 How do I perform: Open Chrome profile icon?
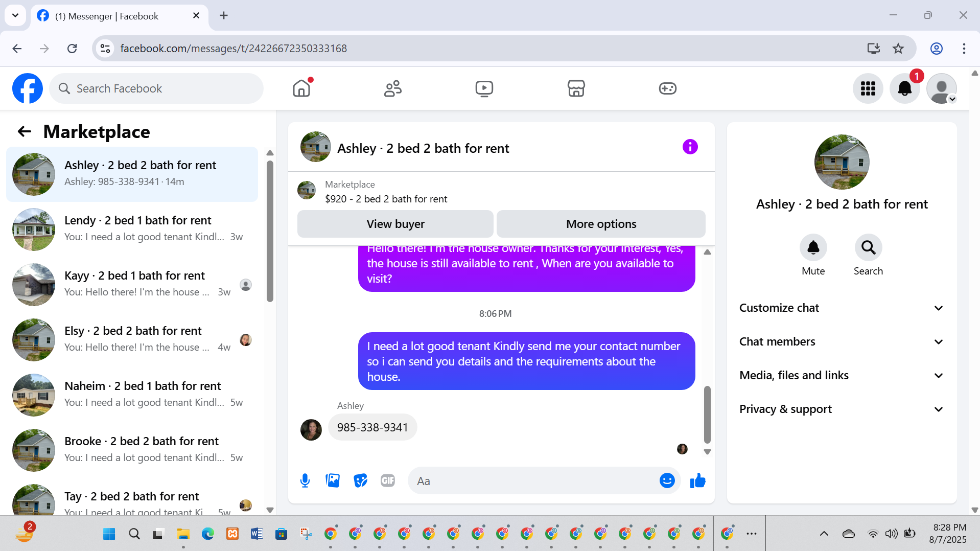click(936, 49)
